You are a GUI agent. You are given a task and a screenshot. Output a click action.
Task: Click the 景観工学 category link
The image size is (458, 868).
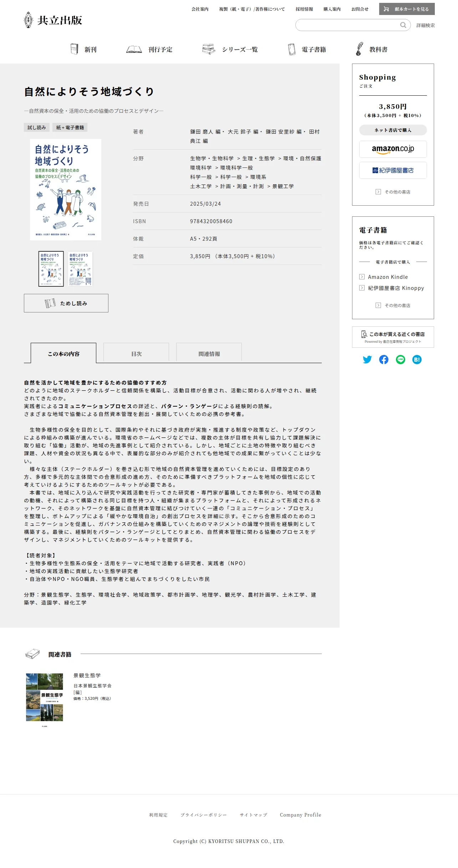coord(283,186)
